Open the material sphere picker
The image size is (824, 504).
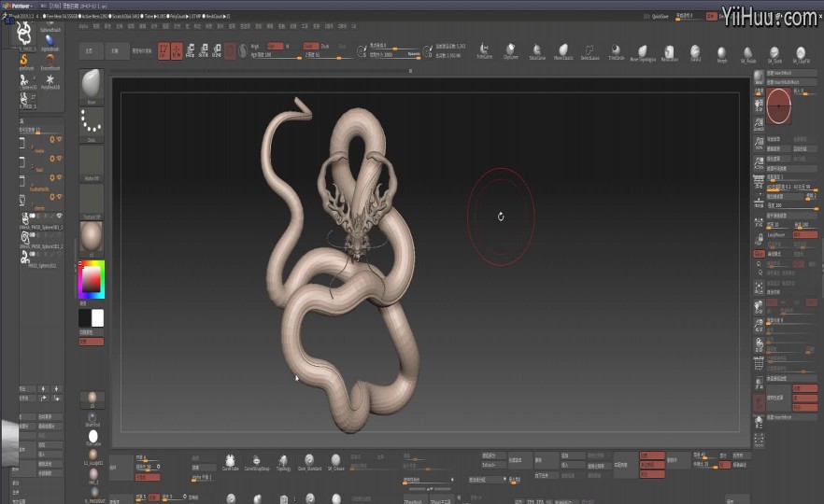click(x=92, y=239)
